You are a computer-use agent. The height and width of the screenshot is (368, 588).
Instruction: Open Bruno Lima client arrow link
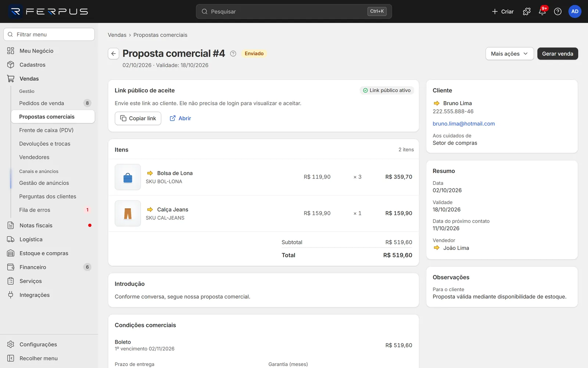tap(437, 103)
